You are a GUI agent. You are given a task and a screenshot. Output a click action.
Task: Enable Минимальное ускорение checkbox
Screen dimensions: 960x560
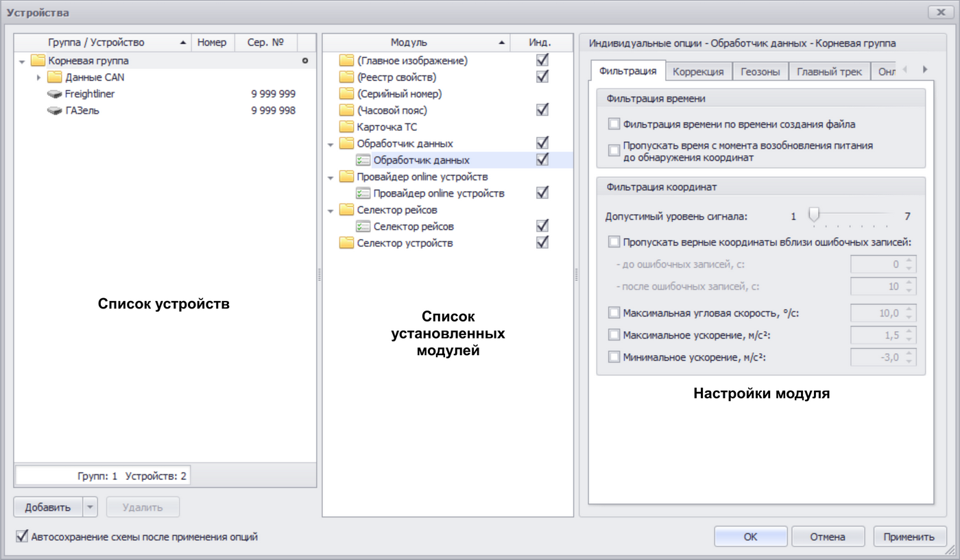coord(614,357)
